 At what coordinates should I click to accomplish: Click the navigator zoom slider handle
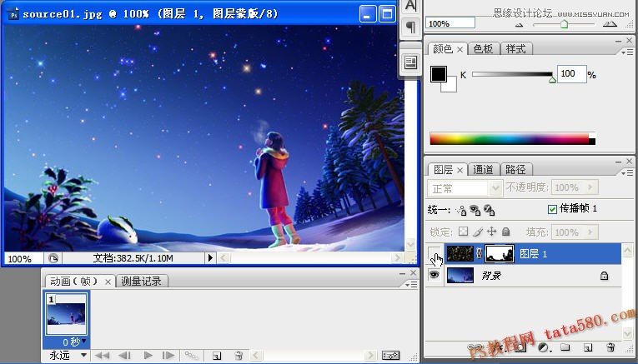(x=564, y=24)
